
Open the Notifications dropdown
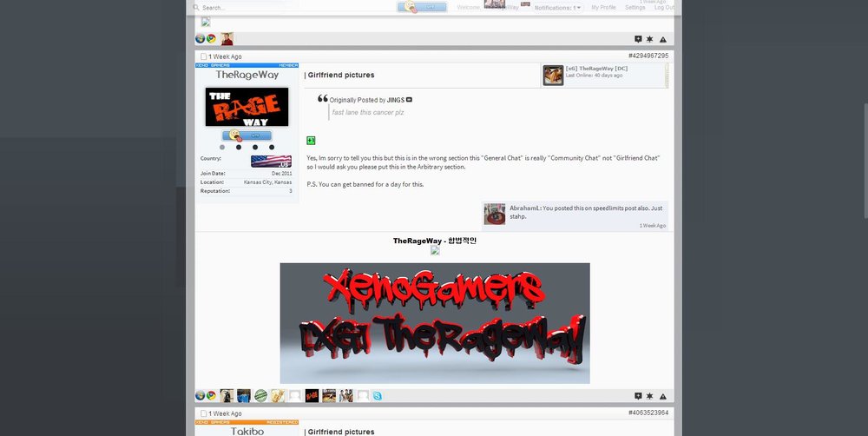pos(557,8)
